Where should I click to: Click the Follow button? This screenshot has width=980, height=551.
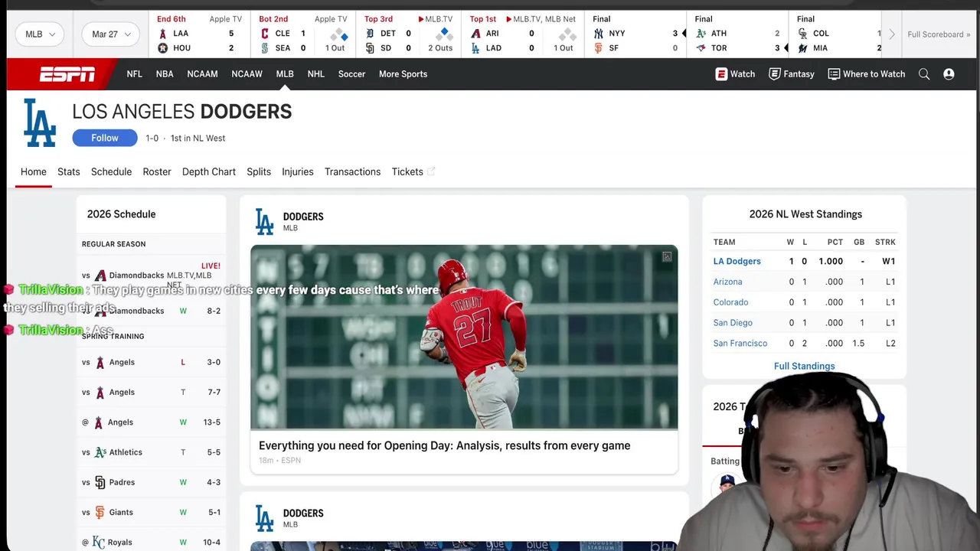tap(105, 138)
